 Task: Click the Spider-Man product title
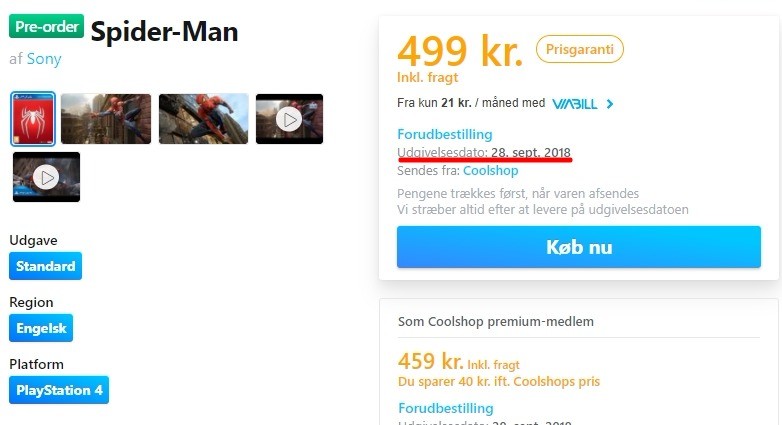165,31
